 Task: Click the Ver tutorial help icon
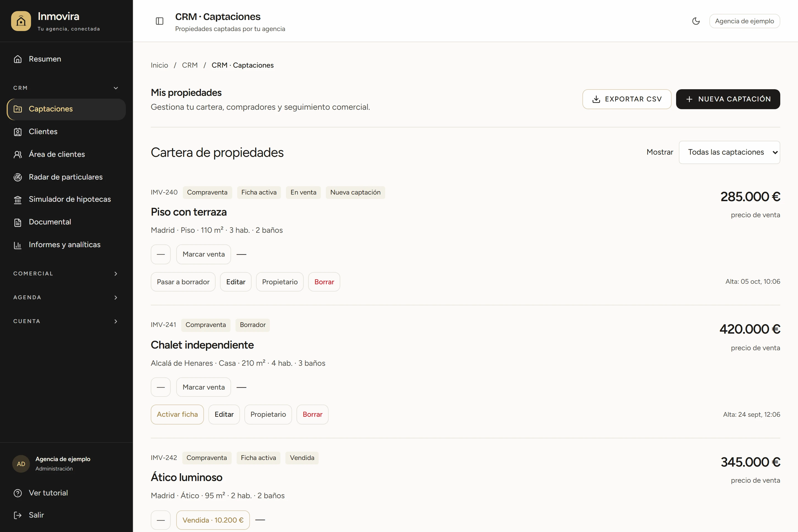click(18, 493)
